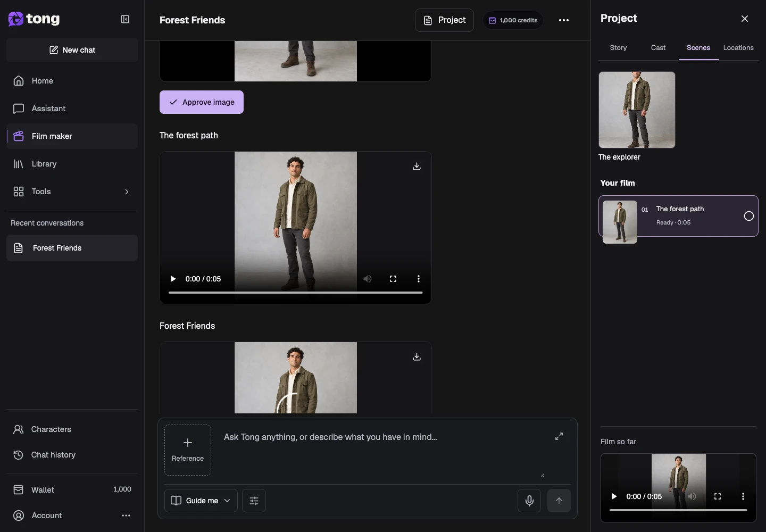This screenshot has width=766, height=532.
Task: Start voice input with microphone
Action: pos(529,501)
